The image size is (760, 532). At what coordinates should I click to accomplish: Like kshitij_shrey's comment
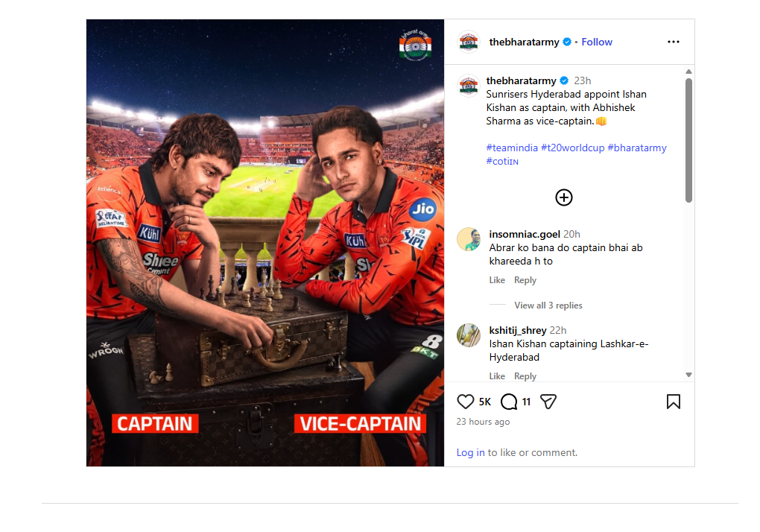[x=497, y=376]
